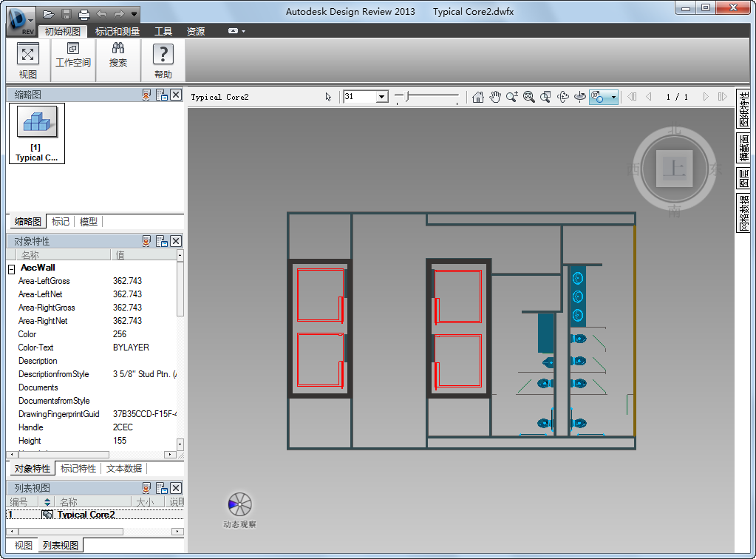Click the 值 column header in properties
756x559 pixels.
click(x=143, y=254)
